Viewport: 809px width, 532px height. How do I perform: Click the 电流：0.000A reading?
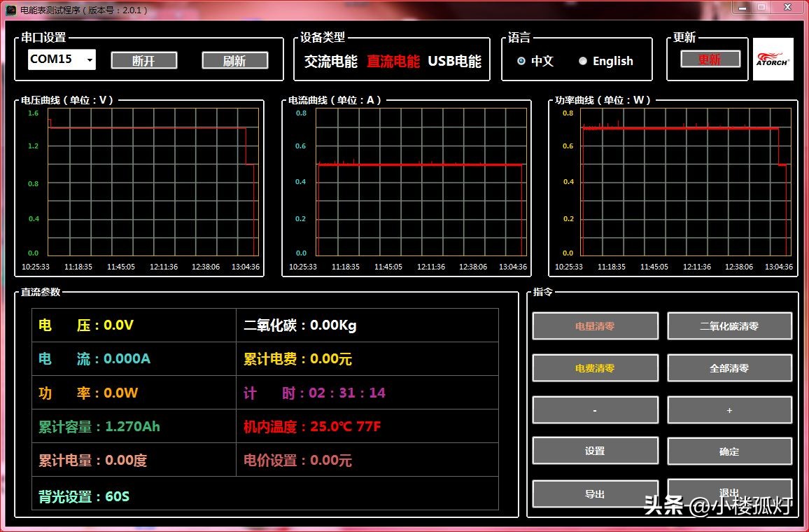[94, 358]
